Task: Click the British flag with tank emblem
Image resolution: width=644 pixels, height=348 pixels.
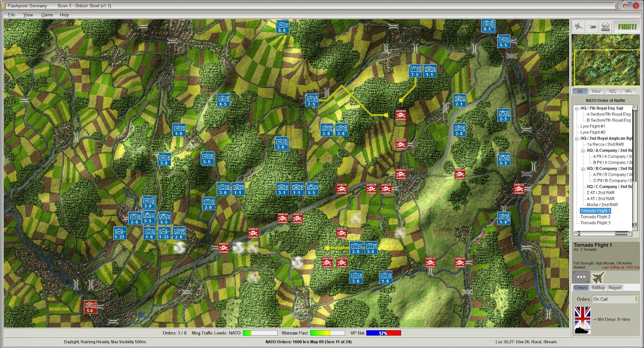Action: (x=582, y=320)
